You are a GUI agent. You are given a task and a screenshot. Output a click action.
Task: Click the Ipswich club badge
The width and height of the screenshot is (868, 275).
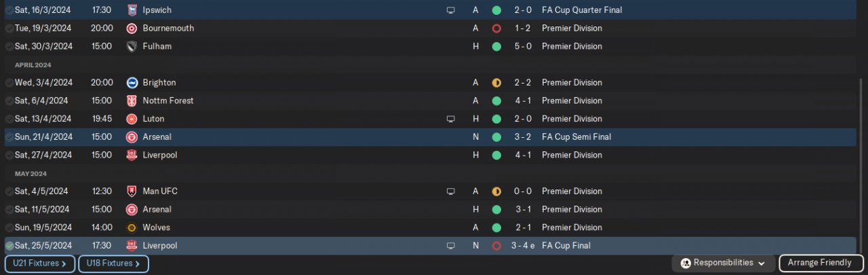132,10
